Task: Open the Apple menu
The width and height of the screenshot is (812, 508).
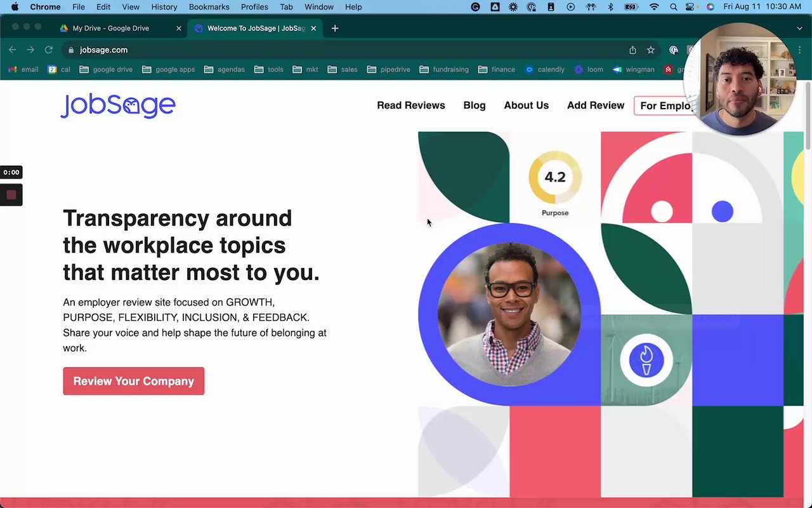Action: pos(15,7)
